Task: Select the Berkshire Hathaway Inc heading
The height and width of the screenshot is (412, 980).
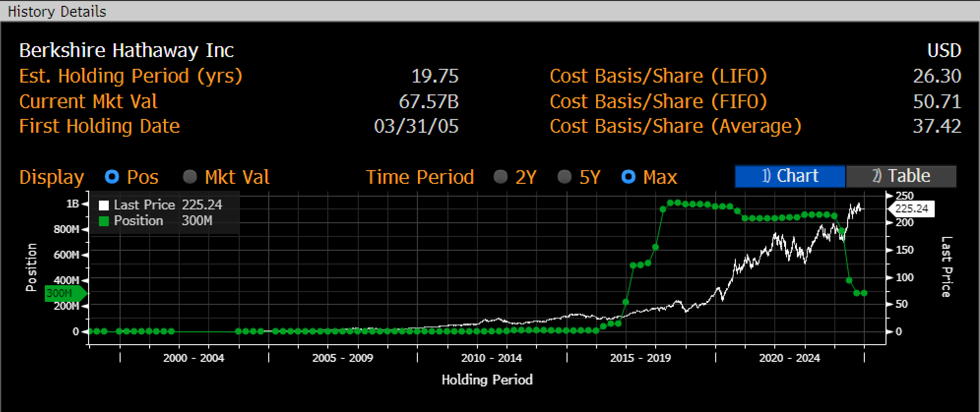Action: [x=126, y=50]
